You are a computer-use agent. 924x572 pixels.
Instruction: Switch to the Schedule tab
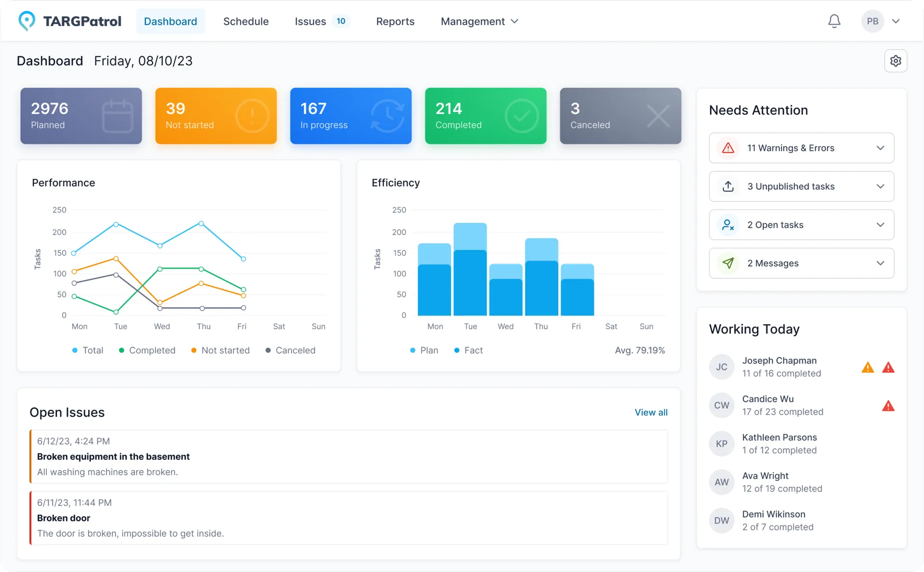tap(246, 21)
